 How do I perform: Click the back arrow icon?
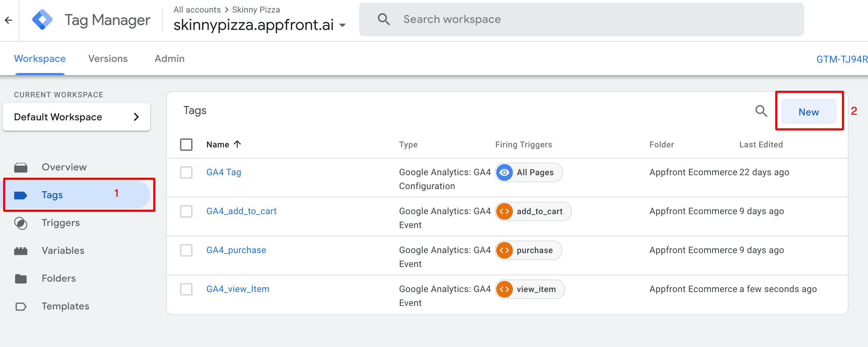[9, 20]
